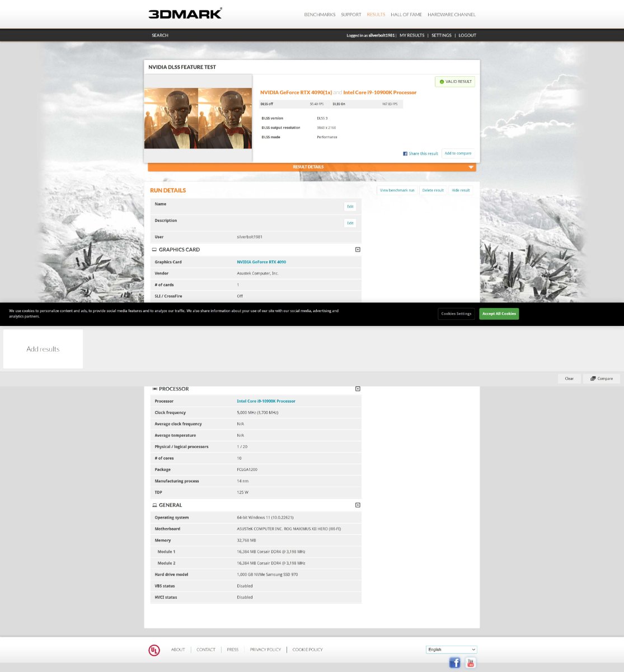Screen dimensions: 624x672
Task: Select the Samsung SSD 970 hard drive value
Action: coord(268,575)
